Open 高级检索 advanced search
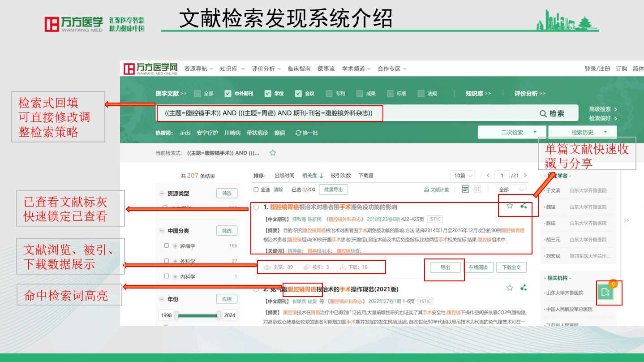This screenshot has width=644, height=362. (603, 109)
